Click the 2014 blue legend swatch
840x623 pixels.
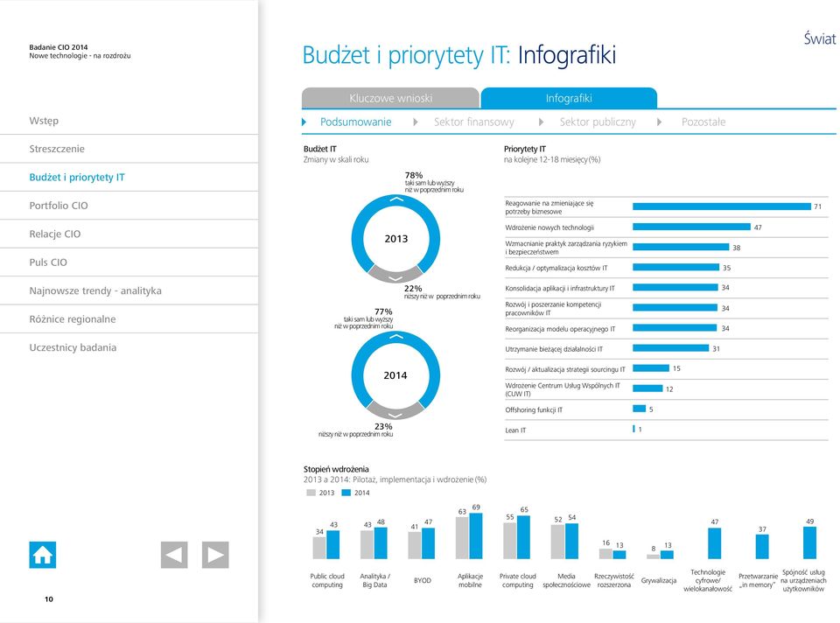346,493
